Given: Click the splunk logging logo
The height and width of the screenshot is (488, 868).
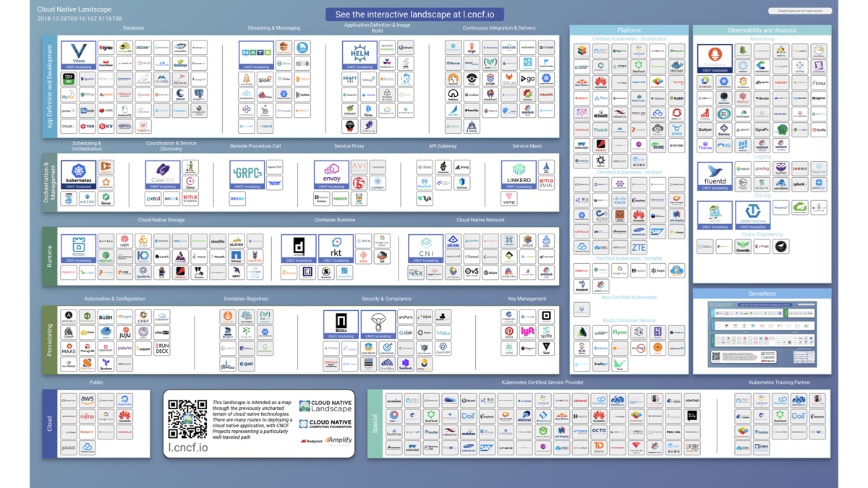Looking at the screenshot, I should (x=799, y=184).
